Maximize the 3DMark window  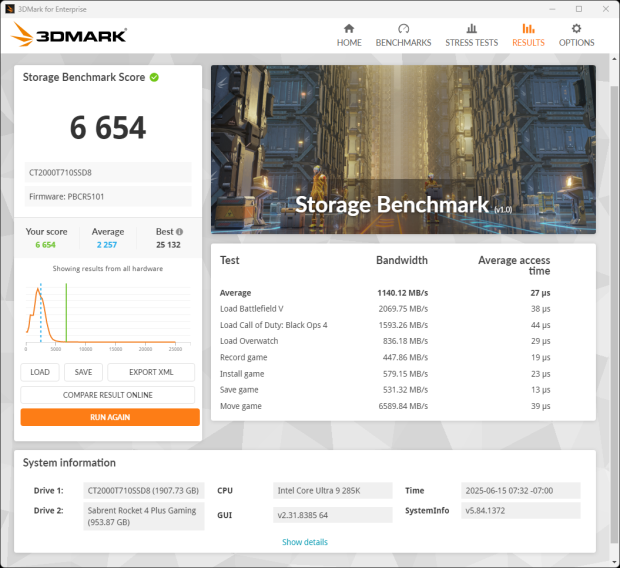pyautogui.click(x=578, y=8)
